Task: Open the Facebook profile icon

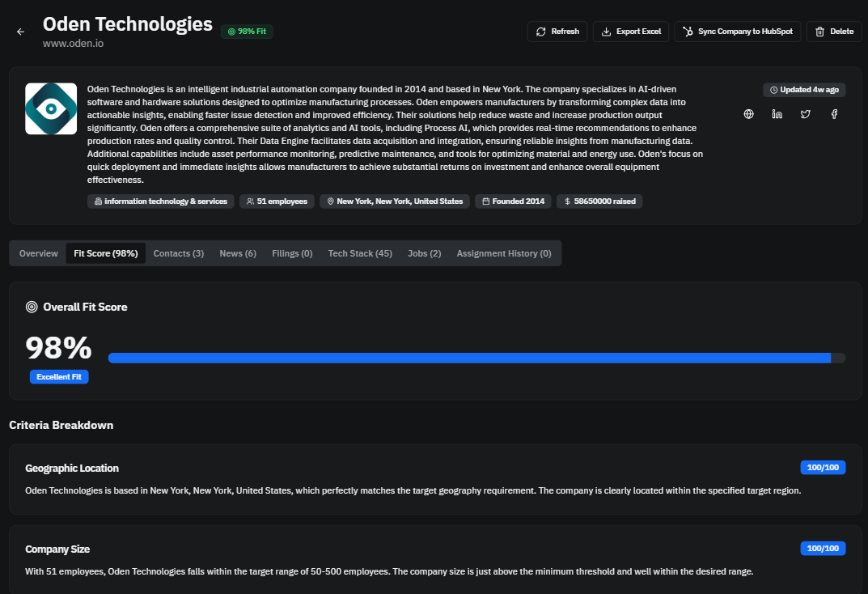Action: click(833, 114)
